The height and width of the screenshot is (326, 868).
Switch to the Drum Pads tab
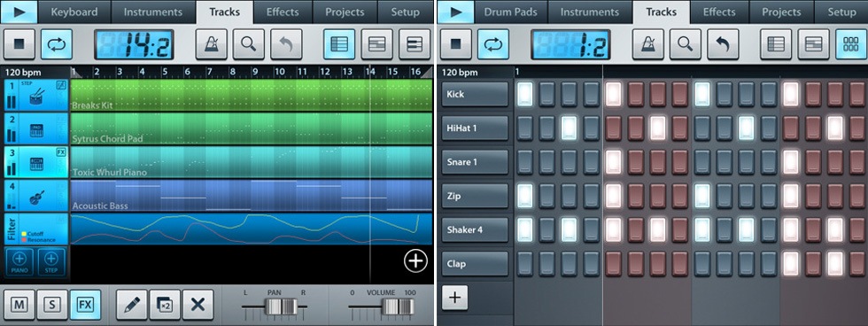point(504,12)
